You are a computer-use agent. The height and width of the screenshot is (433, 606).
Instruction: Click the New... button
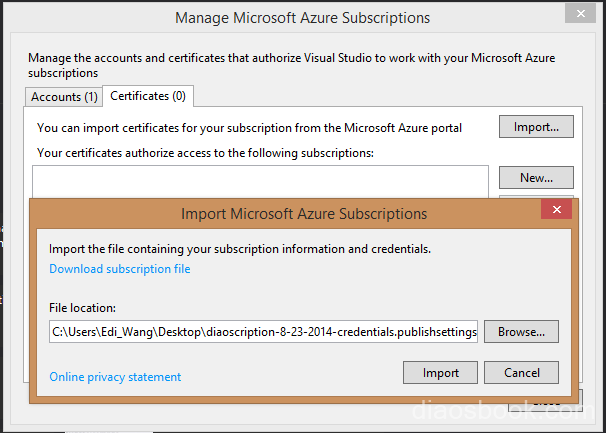pyautogui.click(x=536, y=177)
